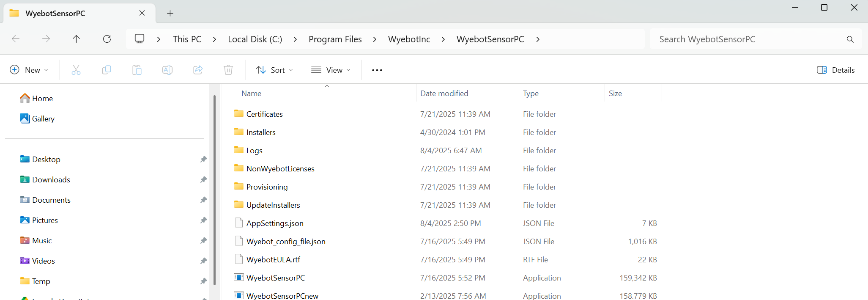
Task: Open the New item dropdown
Action: 29,70
